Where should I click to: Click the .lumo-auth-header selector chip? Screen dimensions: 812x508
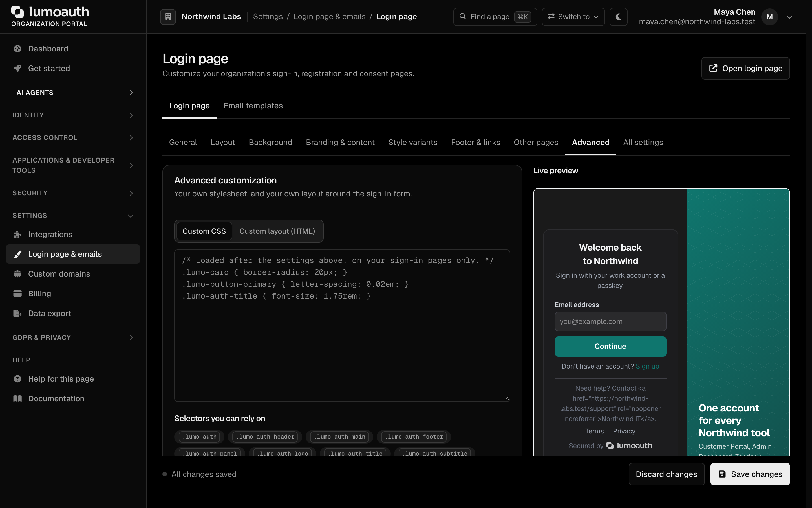point(265,437)
